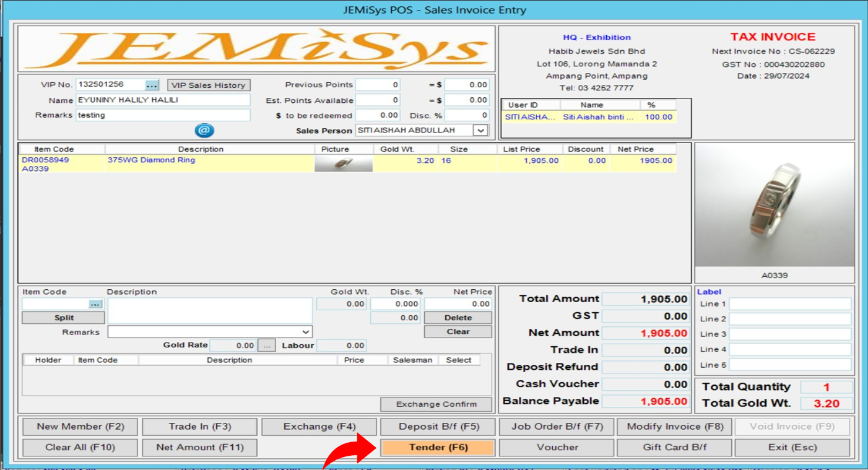
Task: Click the orange Tender (F6) button
Action: pos(438,447)
